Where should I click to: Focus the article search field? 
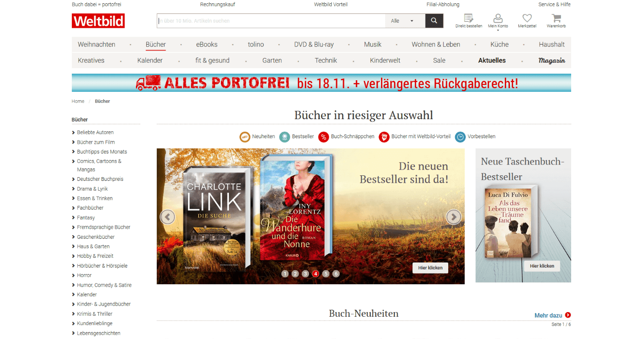271,21
